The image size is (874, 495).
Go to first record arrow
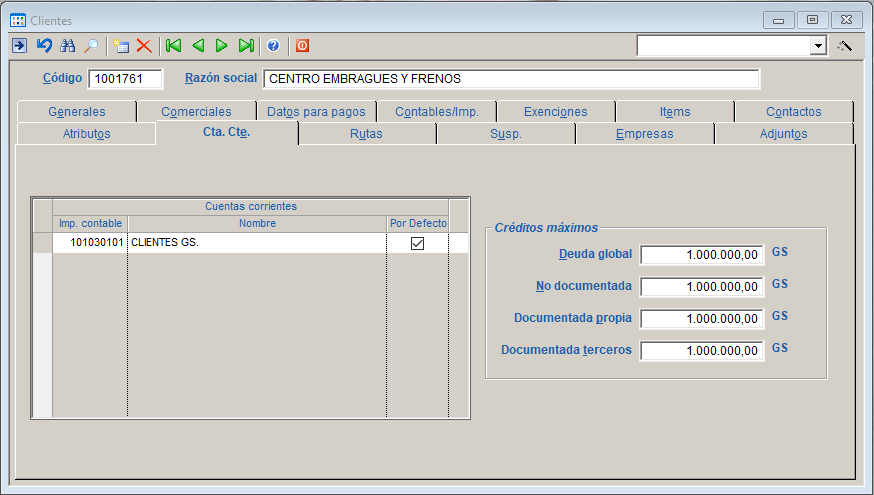point(174,46)
